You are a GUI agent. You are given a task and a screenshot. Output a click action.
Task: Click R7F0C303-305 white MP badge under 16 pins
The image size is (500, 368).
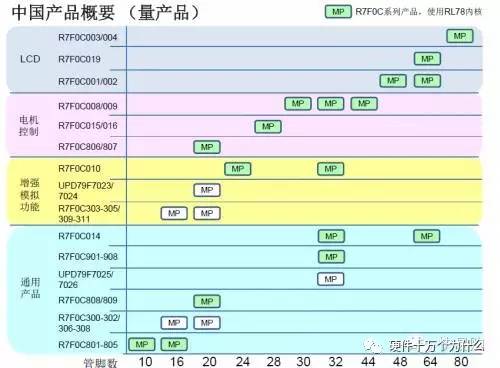[x=174, y=213]
